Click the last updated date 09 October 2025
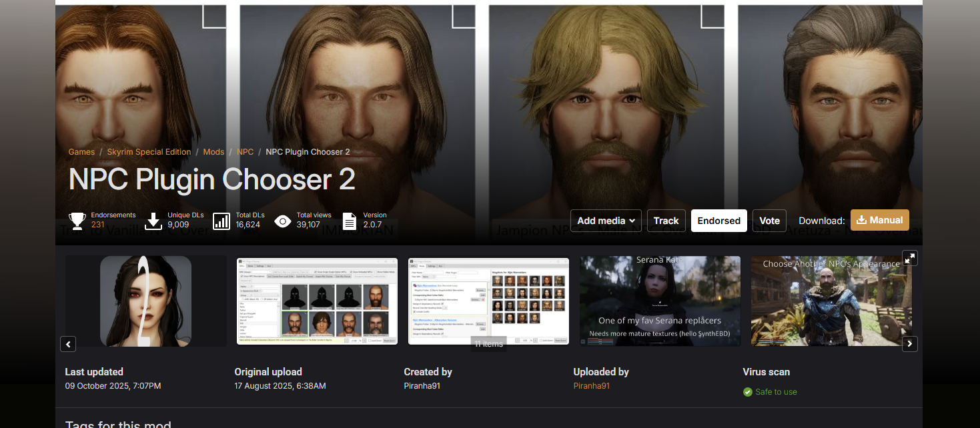This screenshot has height=428, width=980. click(113, 386)
